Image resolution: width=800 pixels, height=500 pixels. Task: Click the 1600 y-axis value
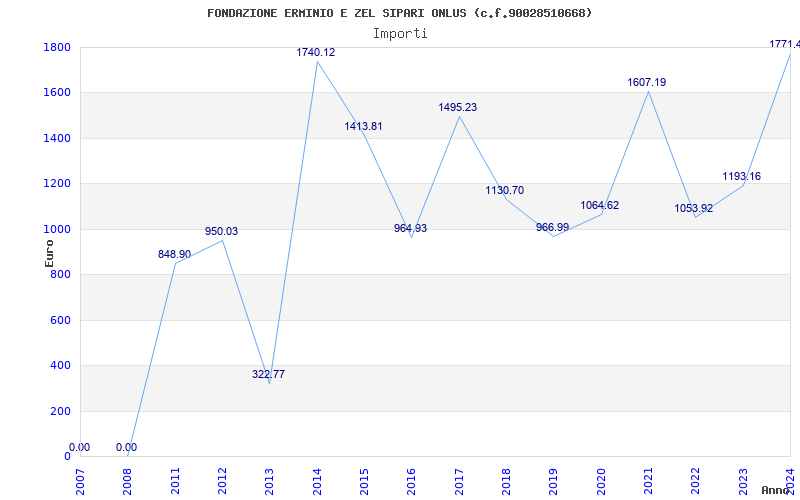click(57, 93)
